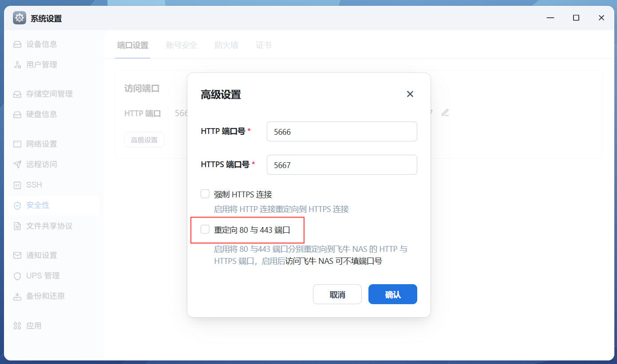
Task: Open the 防火墙 tab
Action: coord(226,45)
